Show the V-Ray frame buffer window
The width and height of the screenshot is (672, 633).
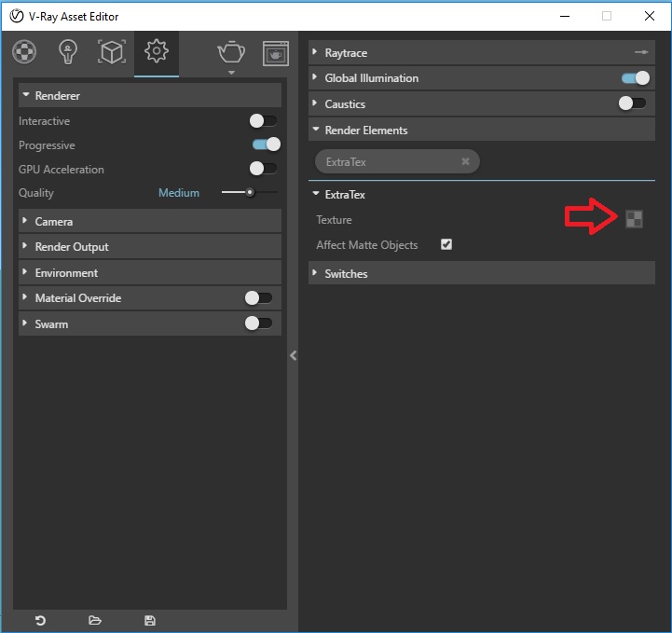tap(276, 53)
